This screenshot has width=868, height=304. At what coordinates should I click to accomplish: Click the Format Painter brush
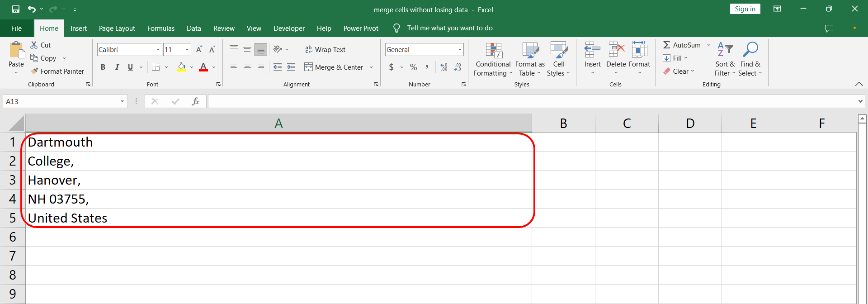point(34,71)
